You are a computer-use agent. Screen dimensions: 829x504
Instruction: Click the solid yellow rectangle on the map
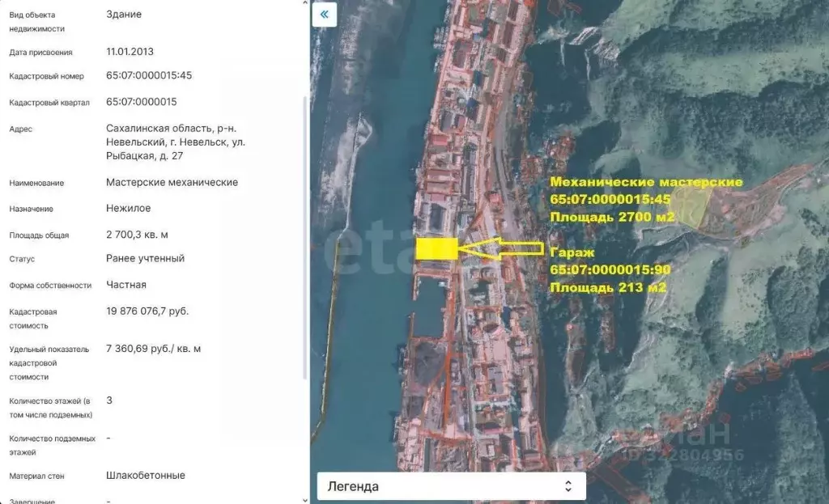tap(436, 248)
